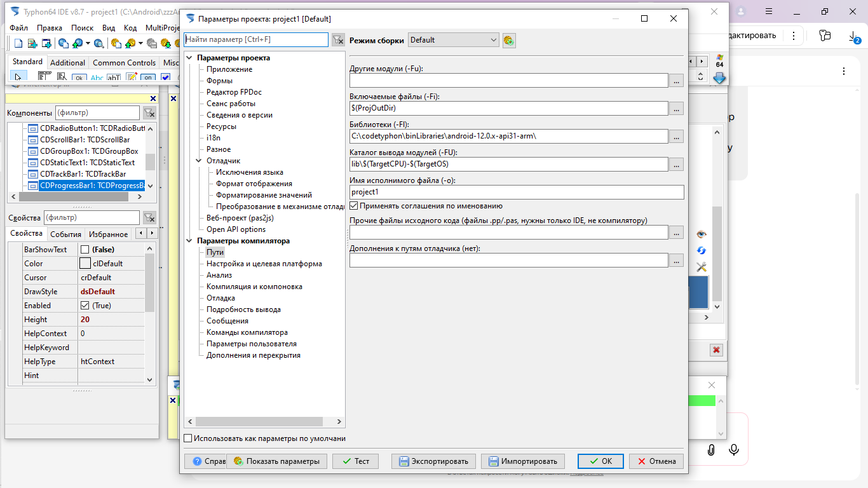
Task: Click the wrench and screwdriver tools icon
Action: click(702, 268)
